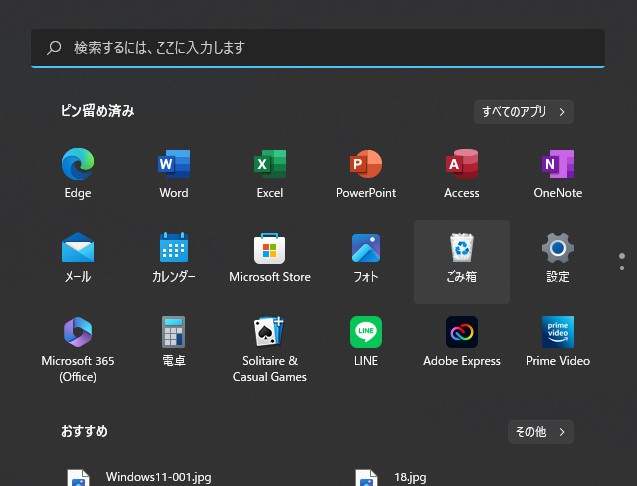
Task: Open the ごみ箱 recycle bin
Action: pyautogui.click(x=462, y=262)
